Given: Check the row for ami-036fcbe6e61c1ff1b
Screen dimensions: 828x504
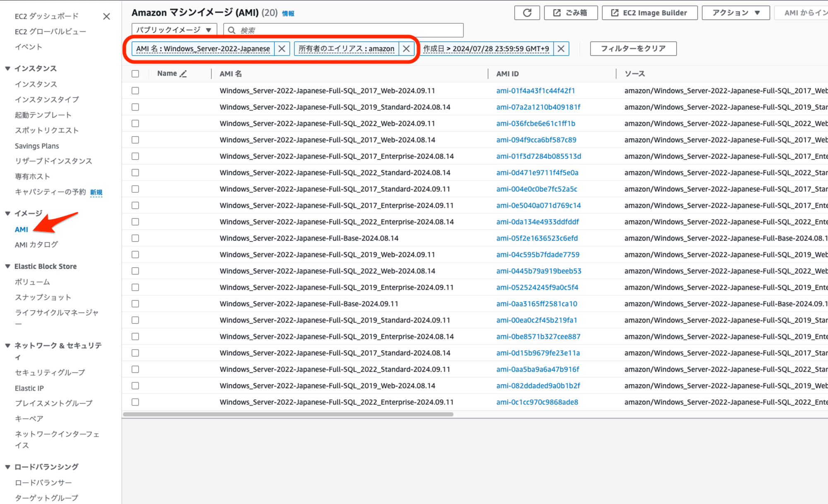Looking at the screenshot, I should tap(135, 123).
